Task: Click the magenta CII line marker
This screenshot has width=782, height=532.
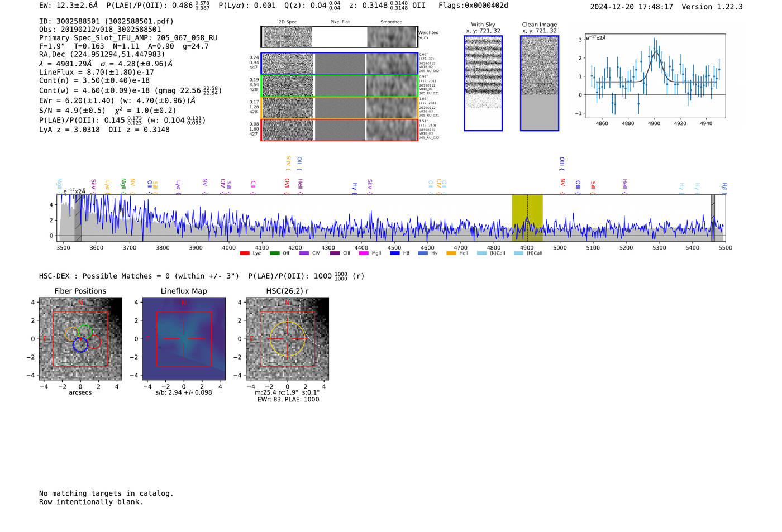Action: point(253,187)
